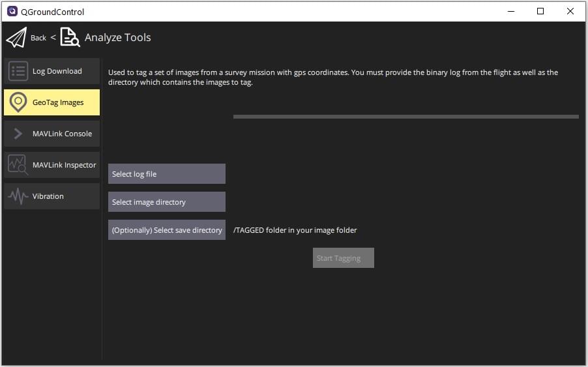Click the QGroundControl logo in title bar

[12, 11]
